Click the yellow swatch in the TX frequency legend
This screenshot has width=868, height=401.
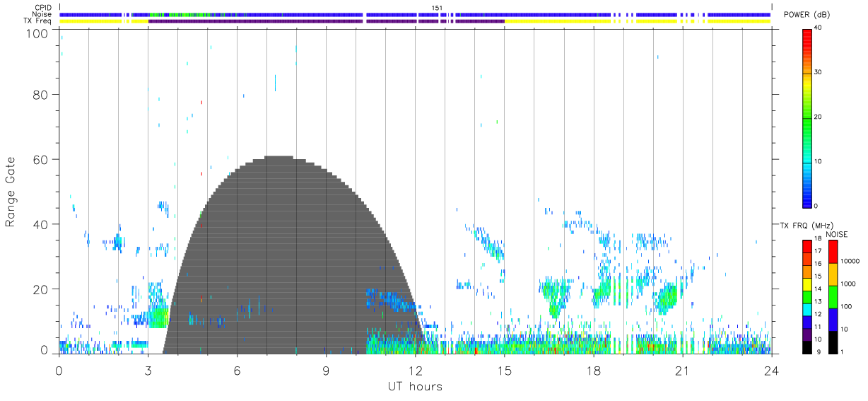pos(807,284)
